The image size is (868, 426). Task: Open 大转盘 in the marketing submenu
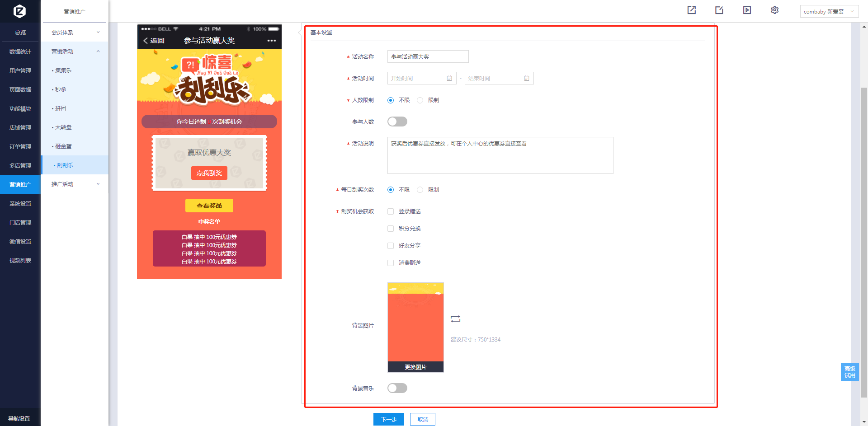(63, 127)
